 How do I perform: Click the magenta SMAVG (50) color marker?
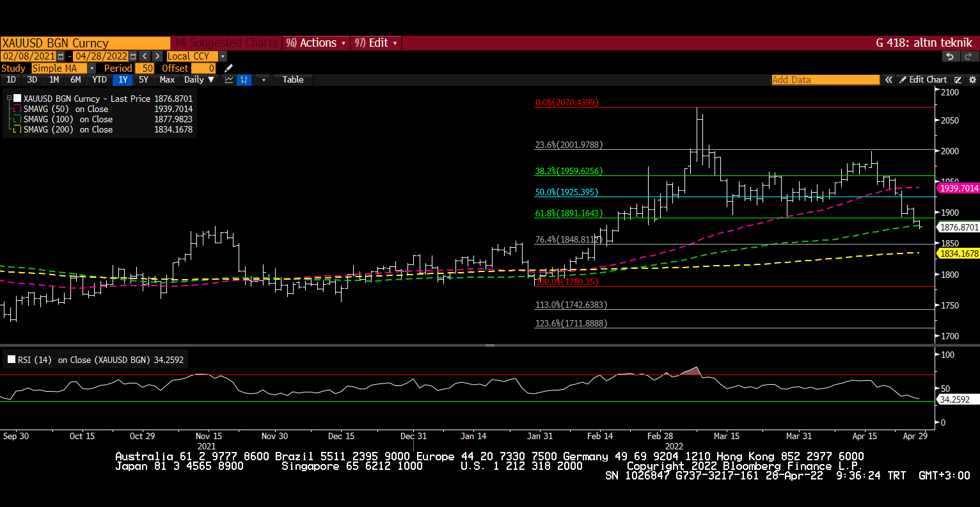click(17, 109)
